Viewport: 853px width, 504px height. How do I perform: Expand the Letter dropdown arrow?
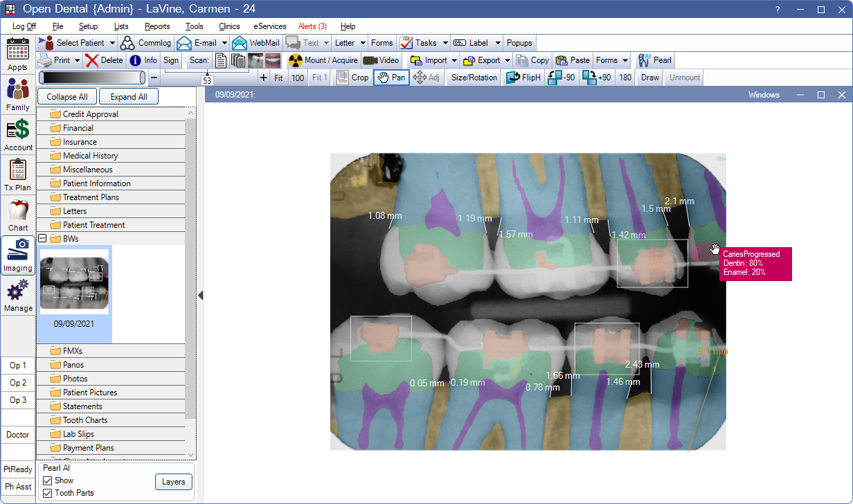tap(361, 43)
